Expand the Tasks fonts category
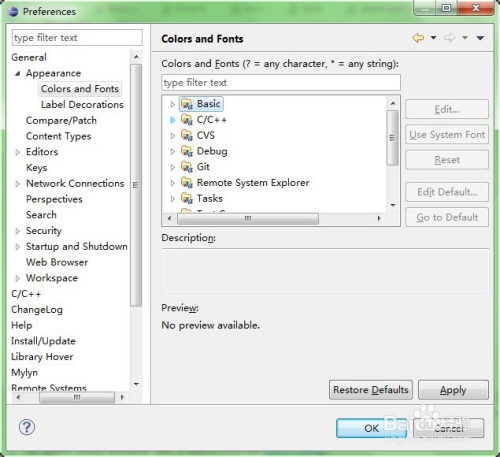This screenshot has width=500, height=457. tap(172, 199)
